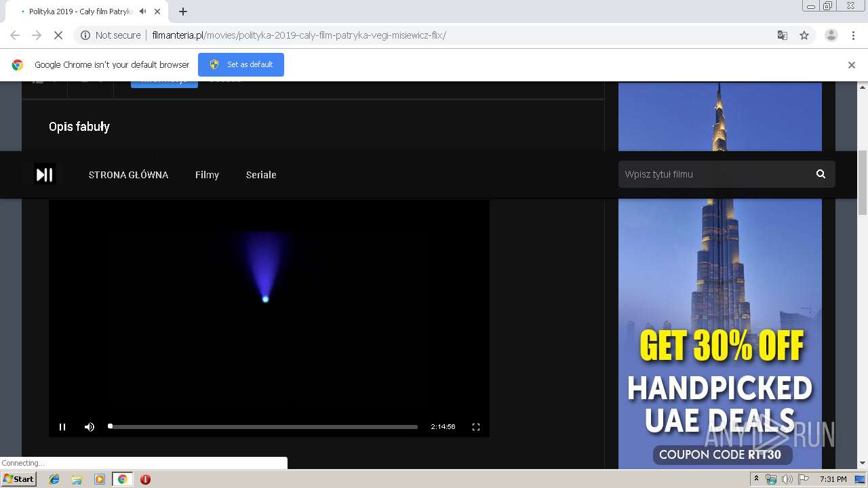Bookmark this page with star icon
868x488 pixels.
804,35
